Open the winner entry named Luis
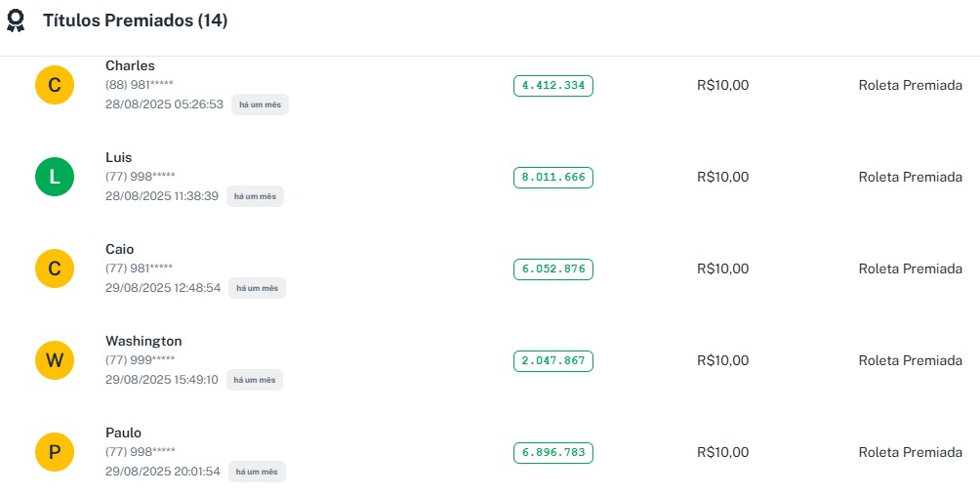Image resolution: width=980 pixels, height=496 pixels. [118, 157]
